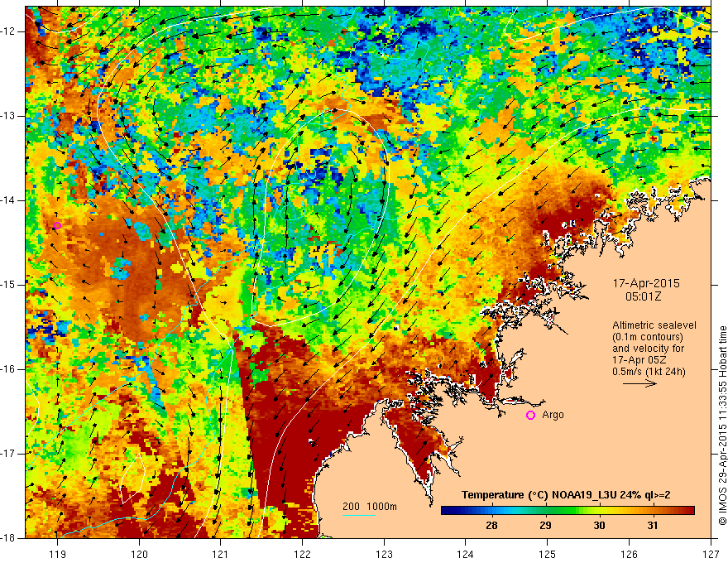This screenshot has width=728, height=563.
Task: Click the 'Temperature (°C) NOAA19_L3U 24% ql>=2' title
Action: pyautogui.click(x=566, y=495)
